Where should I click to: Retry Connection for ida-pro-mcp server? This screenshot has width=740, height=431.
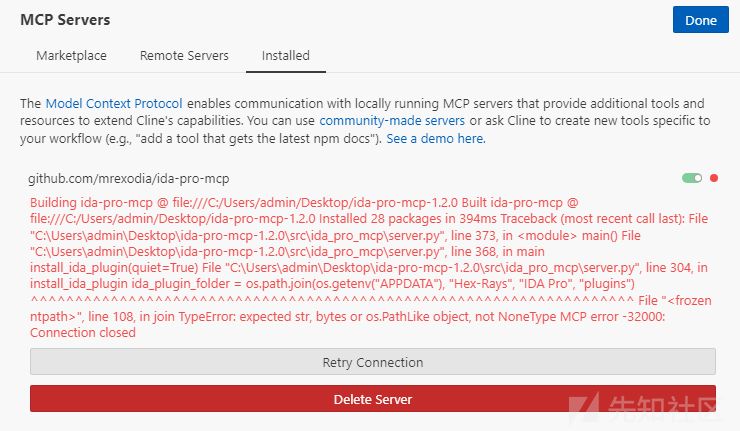tap(373, 362)
